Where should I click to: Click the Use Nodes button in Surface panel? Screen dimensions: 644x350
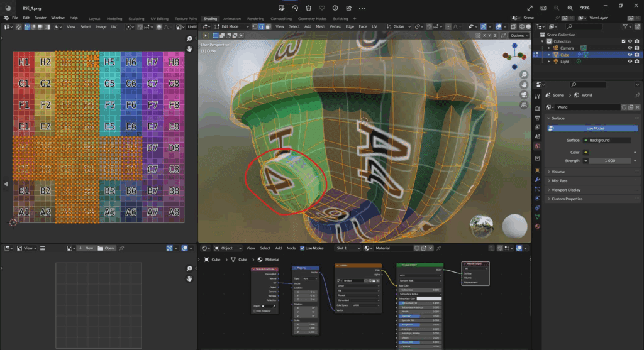pyautogui.click(x=592, y=128)
